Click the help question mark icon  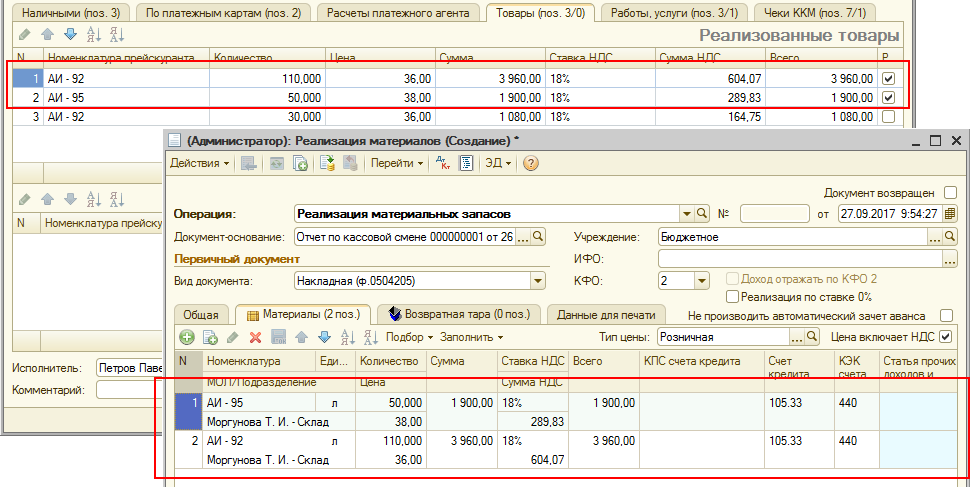(531, 163)
